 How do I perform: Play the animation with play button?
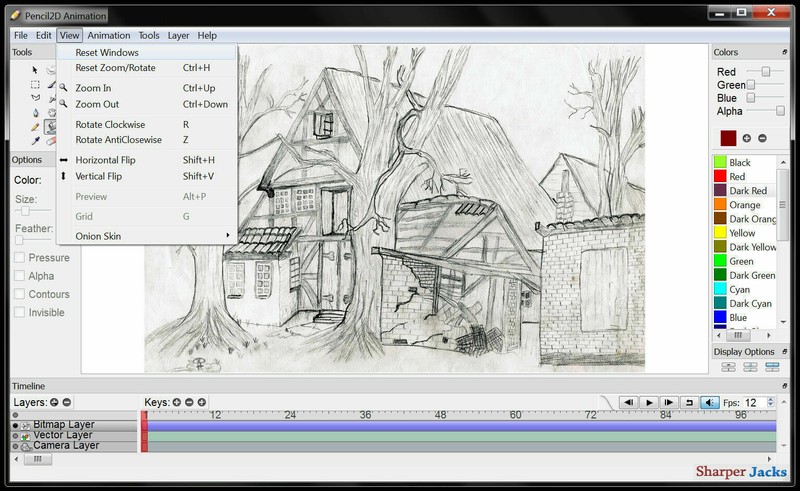click(649, 403)
